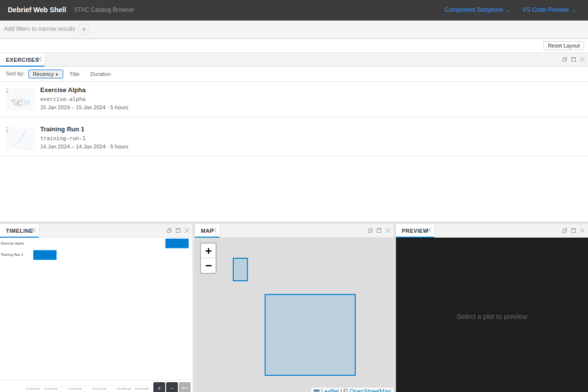Zoom in on the map with the plus icon
The image size is (588, 392).
click(208, 250)
